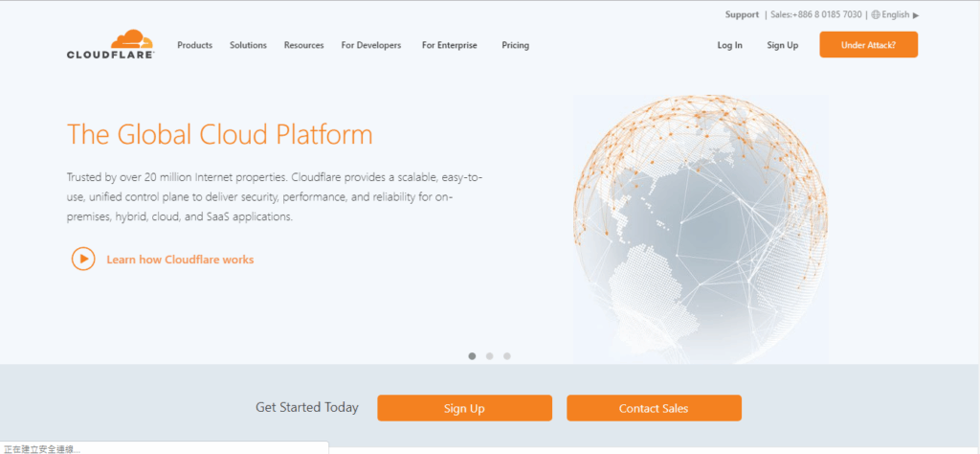Click the Learn how Cloudflare works link
980x454 pixels.
coord(180,260)
